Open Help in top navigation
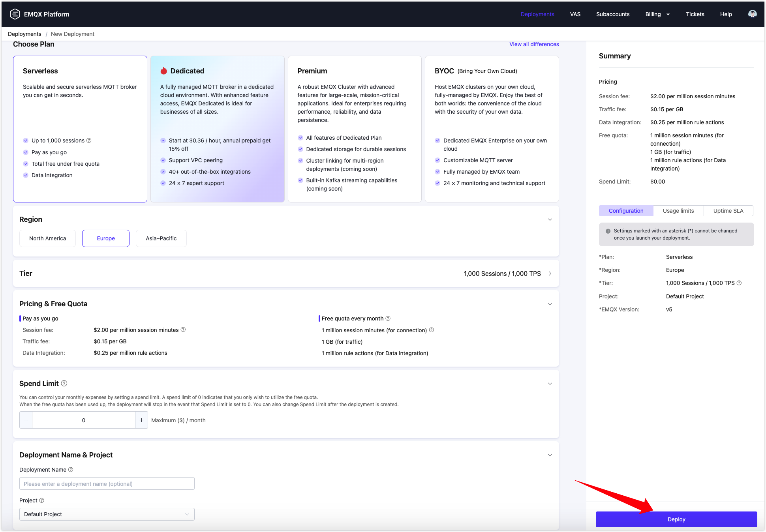This screenshot has height=532, width=766. tap(726, 14)
